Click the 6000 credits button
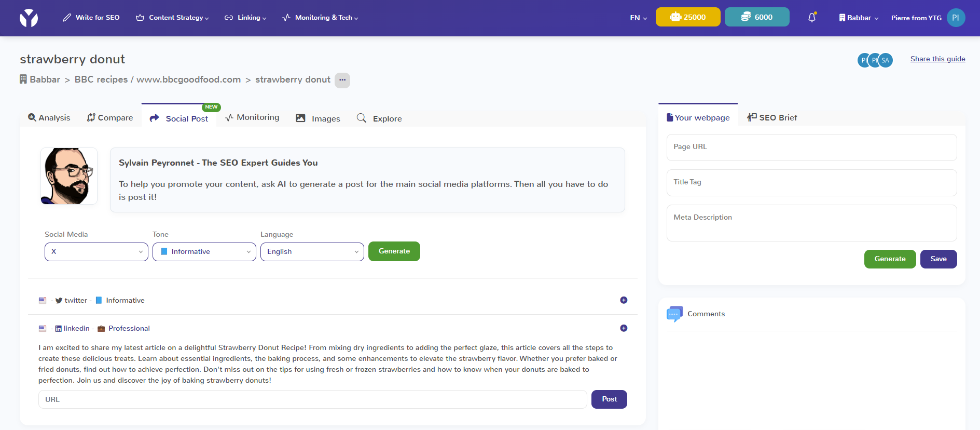This screenshot has height=430, width=980. coord(757,17)
